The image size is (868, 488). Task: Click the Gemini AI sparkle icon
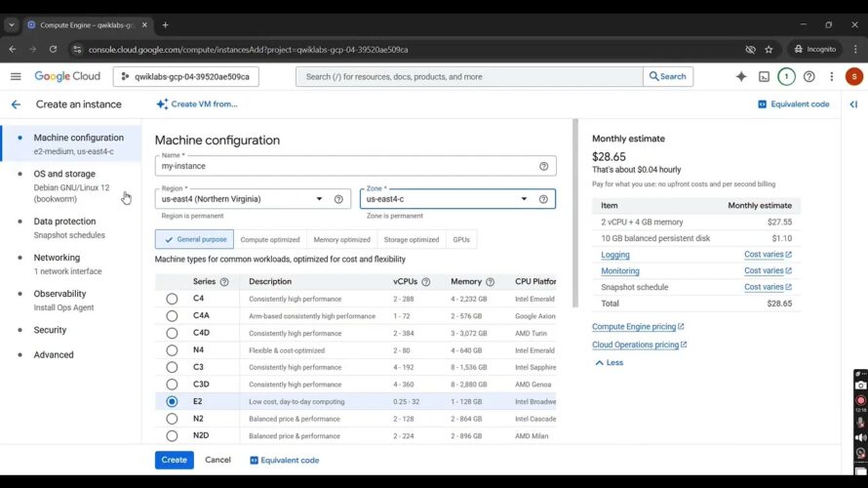pos(741,76)
